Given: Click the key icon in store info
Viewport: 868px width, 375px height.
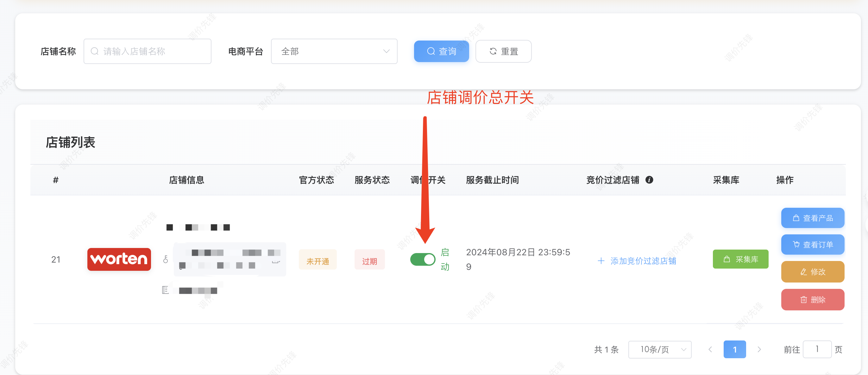Looking at the screenshot, I should [166, 259].
